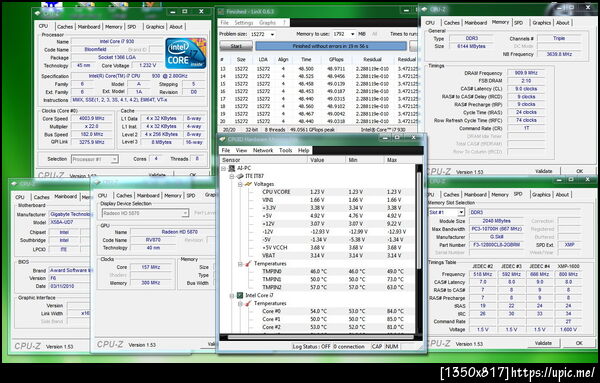Open the Problem size dropdown in LinX
Image resolution: width=600 pixels, height=383 pixels.
[x=272, y=34]
